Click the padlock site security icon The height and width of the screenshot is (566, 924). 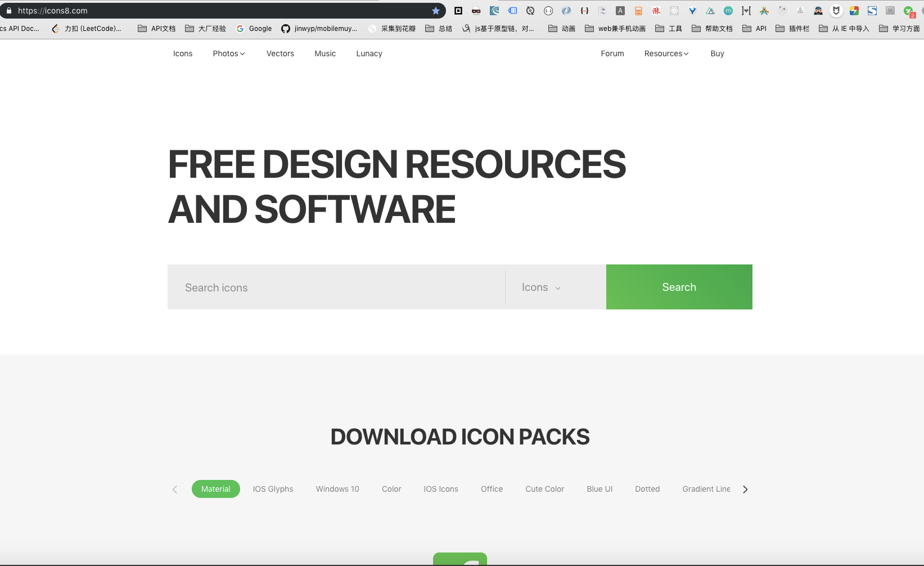coord(9,11)
